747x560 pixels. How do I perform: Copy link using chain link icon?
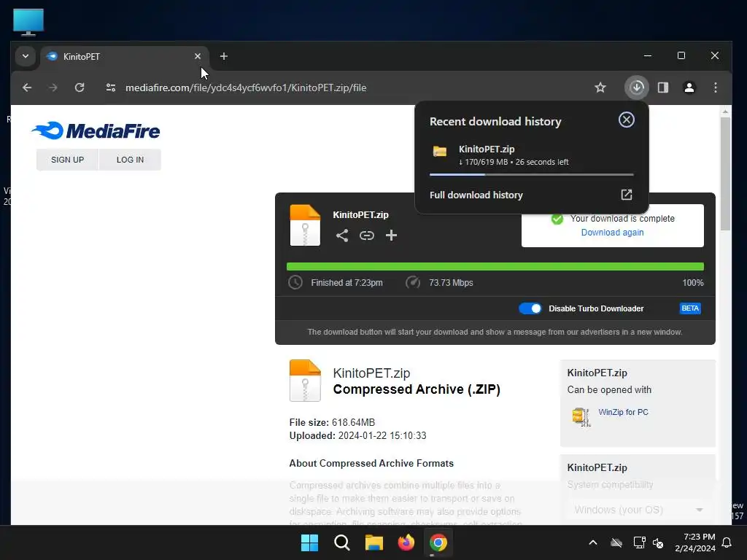[x=366, y=236]
